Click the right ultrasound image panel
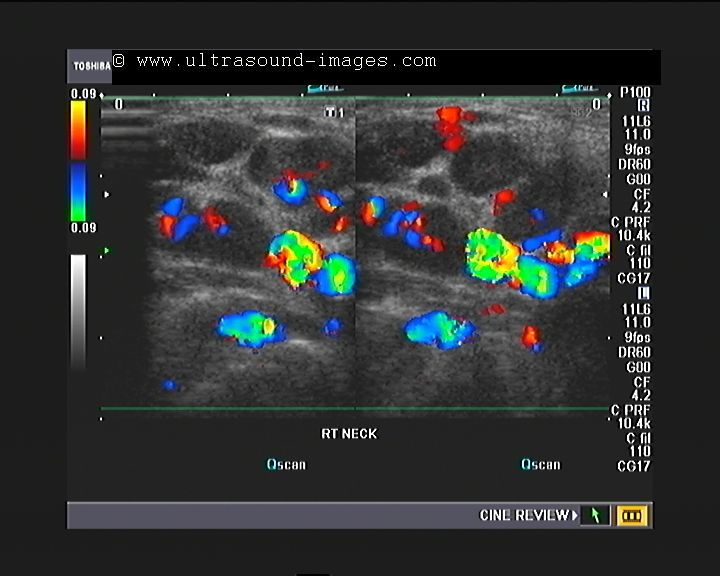Image resolution: width=720 pixels, height=576 pixels. [482, 255]
